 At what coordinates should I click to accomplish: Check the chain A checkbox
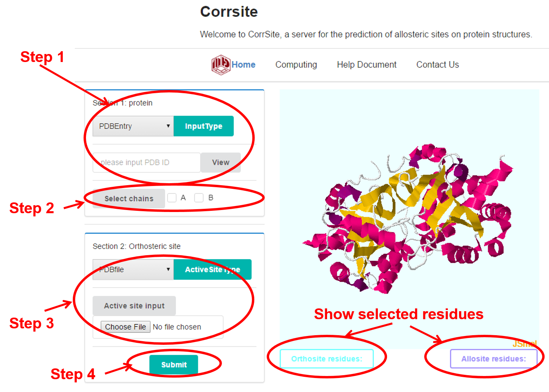(x=172, y=198)
